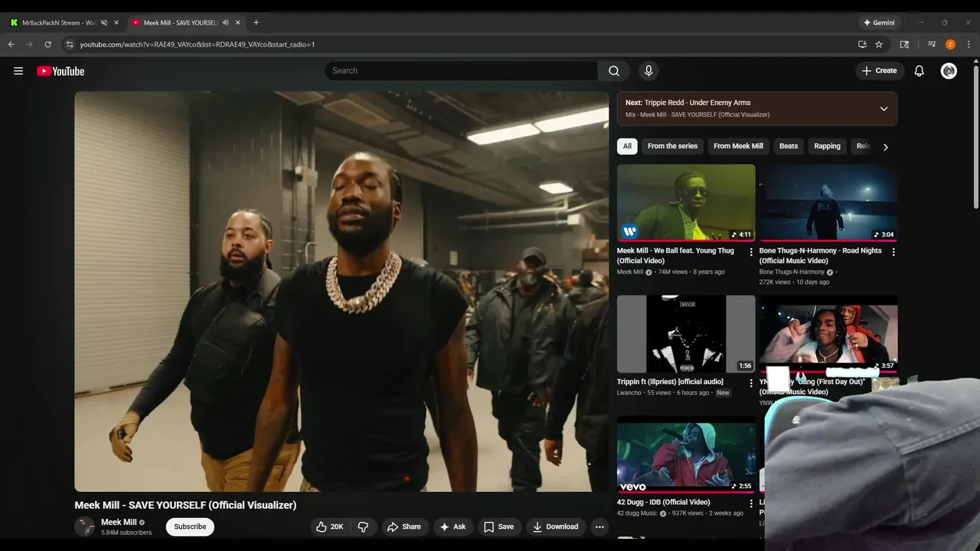The width and height of the screenshot is (980, 551).
Task: Open more actions three-dot menu under video
Action: pos(599,527)
